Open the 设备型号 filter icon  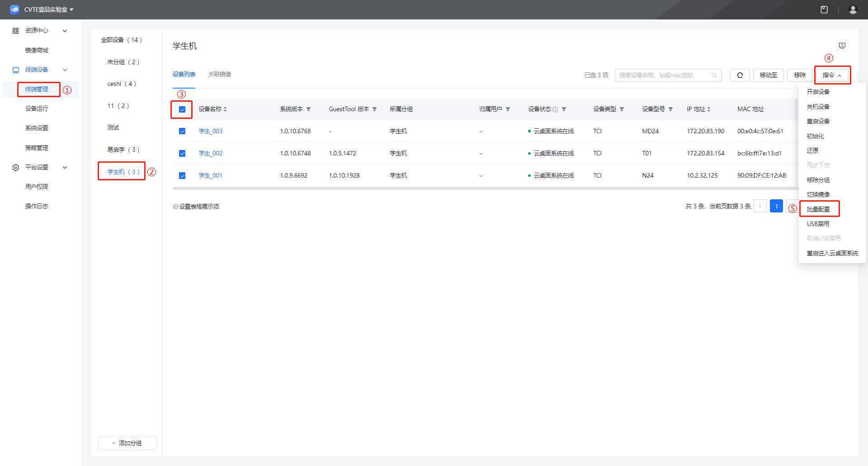tap(670, 109)
